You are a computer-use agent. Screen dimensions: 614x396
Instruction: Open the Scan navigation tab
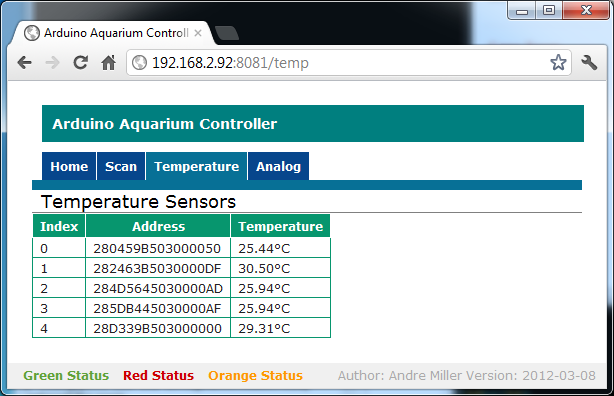point(121,166)
